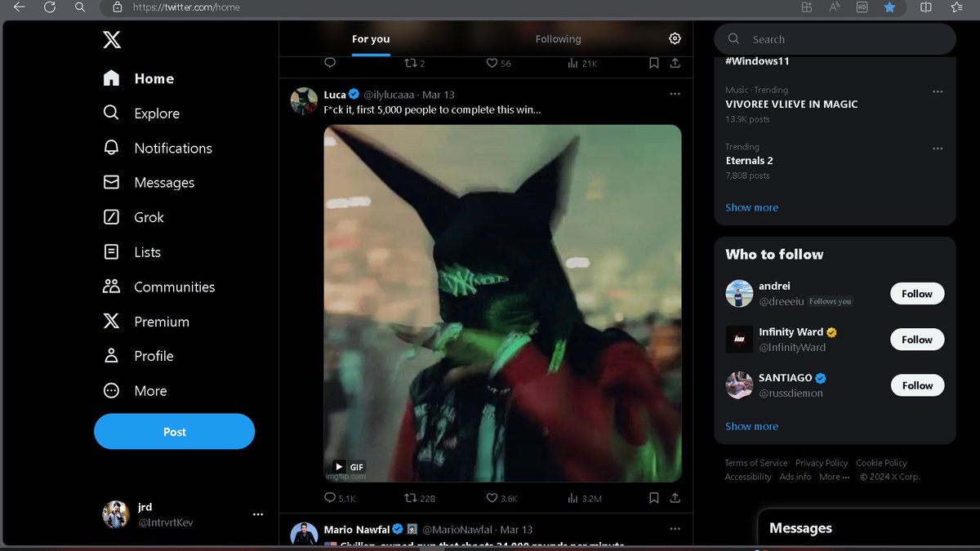
Task: Bookmark Luca's post
Action: 654,498
